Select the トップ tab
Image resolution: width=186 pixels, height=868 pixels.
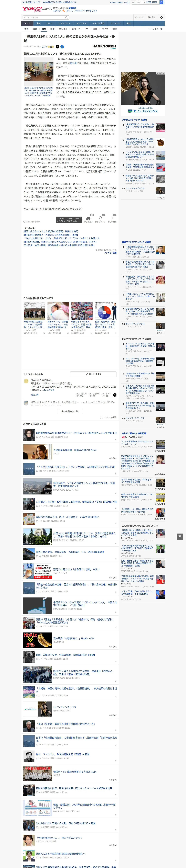point(27,24)
